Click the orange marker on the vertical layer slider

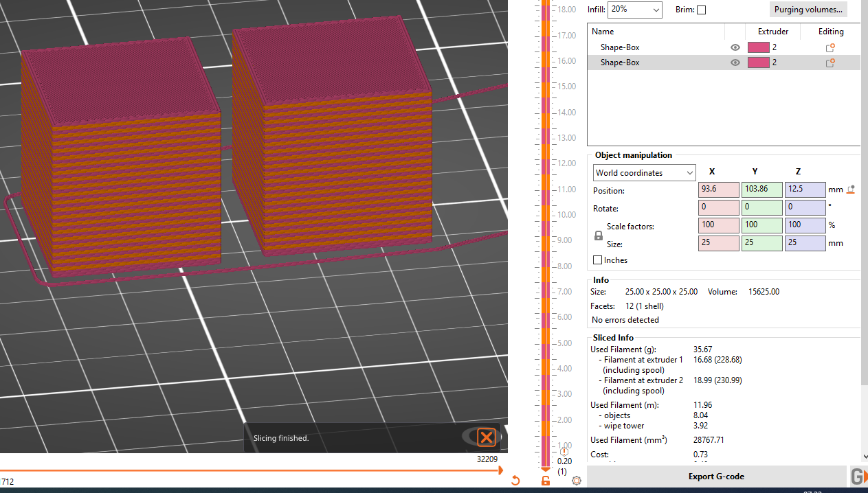545,470
